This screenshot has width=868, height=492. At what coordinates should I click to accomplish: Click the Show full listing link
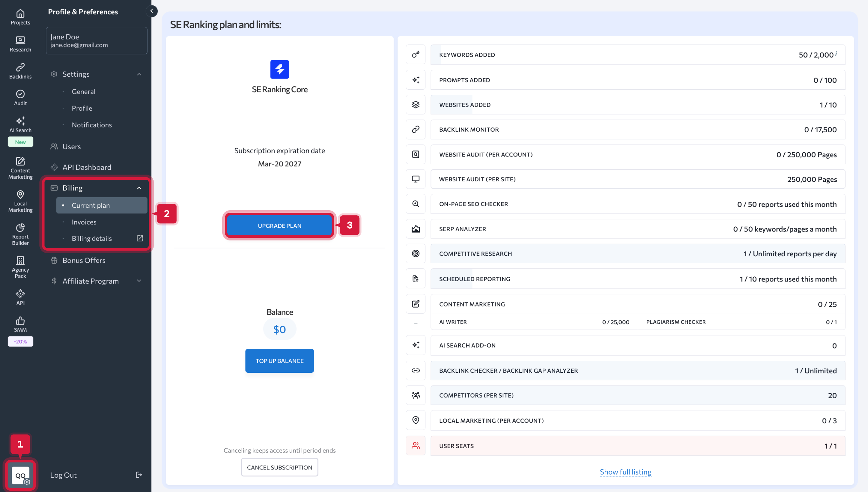click(625, 472)
